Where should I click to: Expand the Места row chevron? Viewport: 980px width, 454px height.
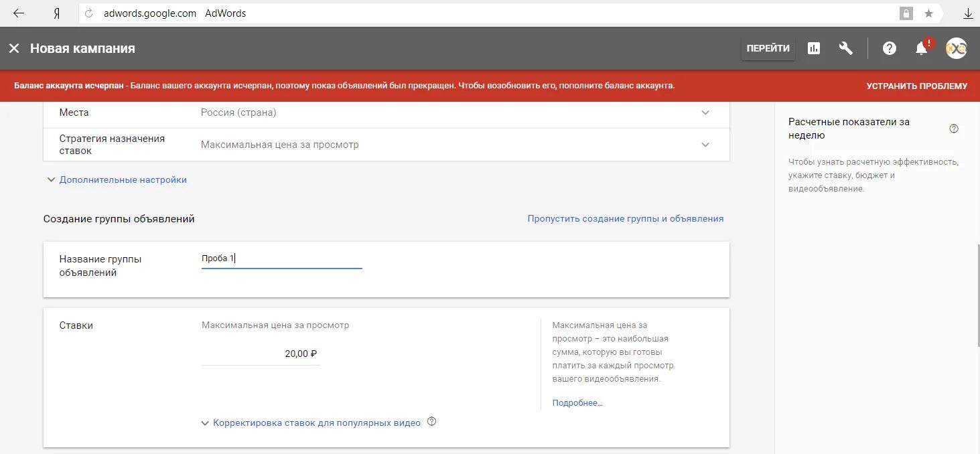[x=705, y=112]
